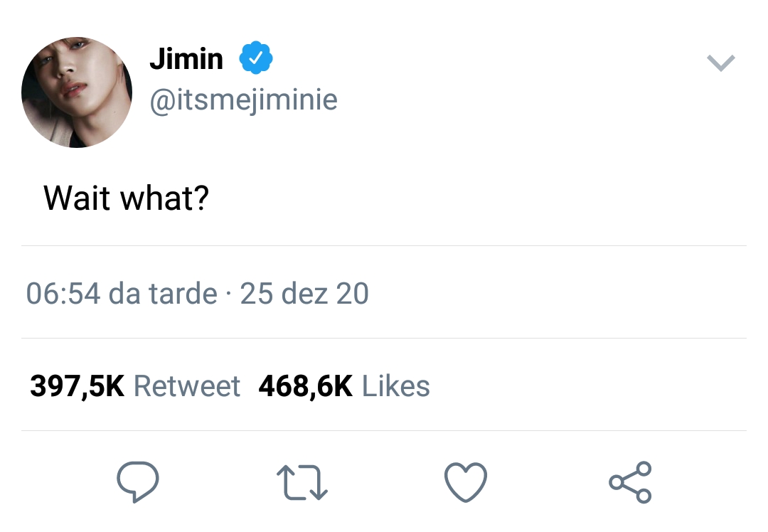Open Jimin's profile picture
The height and width of the screenshot is (532, 768).
(x=77, y=92)
